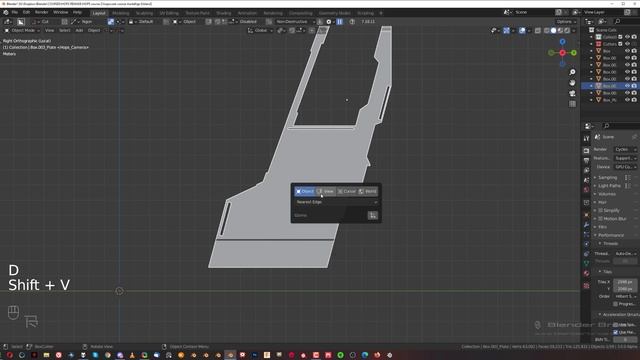This screenshot has height=360, width=640.
Task: Open the green Object Data properties tab
Action: [x=586, y=263]
